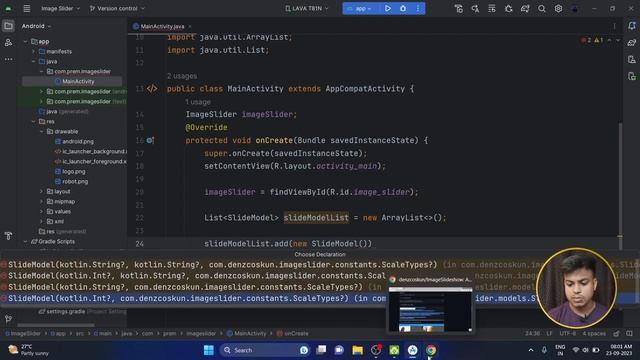Viewport: 640px width, 360px height.
Task: Collapse the drawable folder
Action: pos(41,131)
